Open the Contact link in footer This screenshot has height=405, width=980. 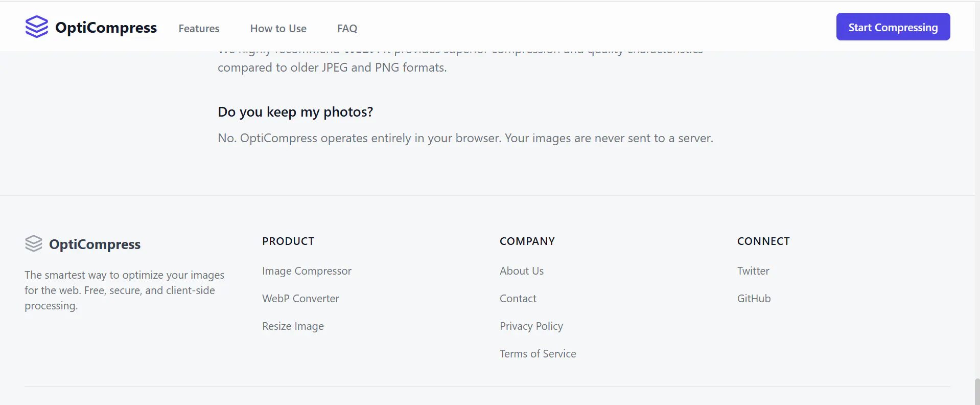[x=518, y=299]
